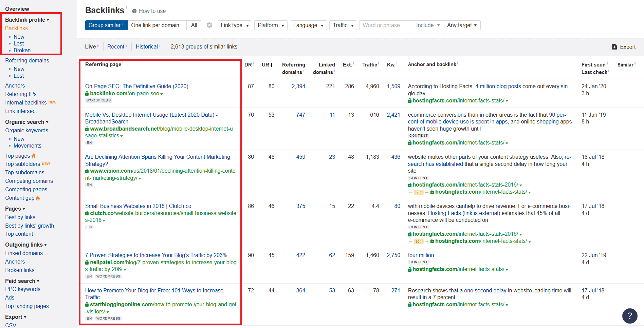
Task: Click referring domains value 2,394
Action: (298, 86)
